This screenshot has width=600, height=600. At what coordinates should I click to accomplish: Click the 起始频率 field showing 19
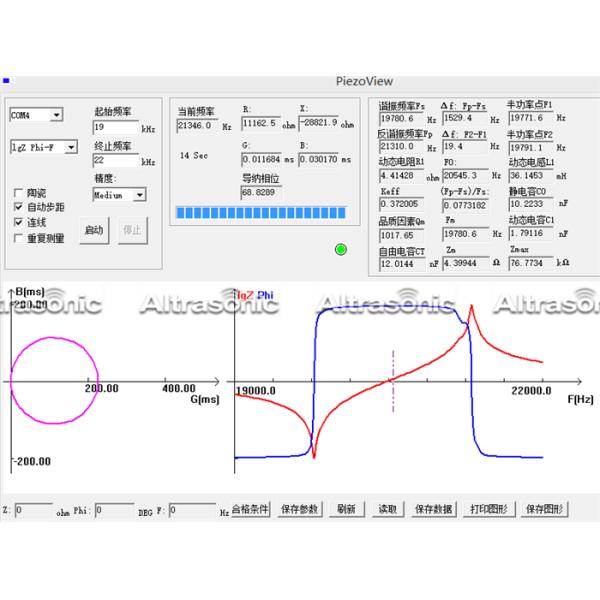click(x=116, y=127)
